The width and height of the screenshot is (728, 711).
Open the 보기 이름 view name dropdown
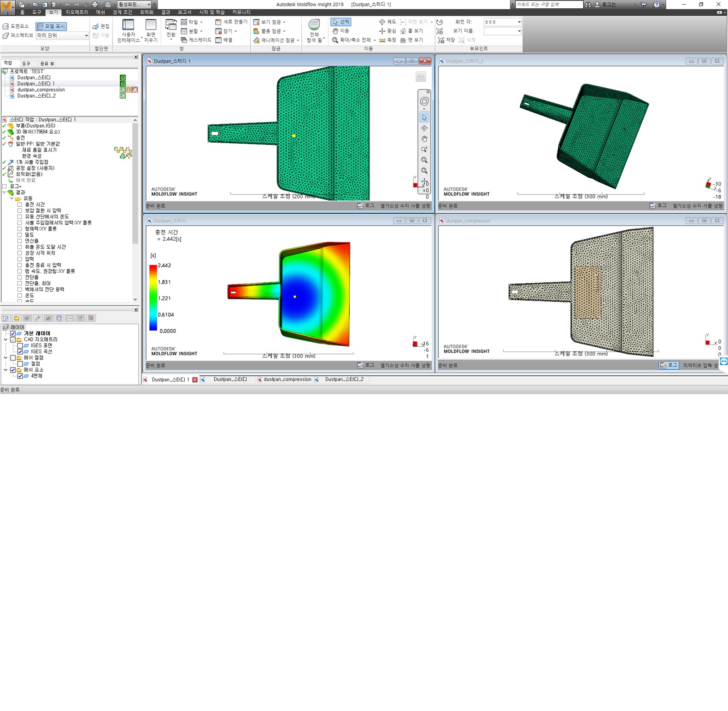(x=519, y=31)
